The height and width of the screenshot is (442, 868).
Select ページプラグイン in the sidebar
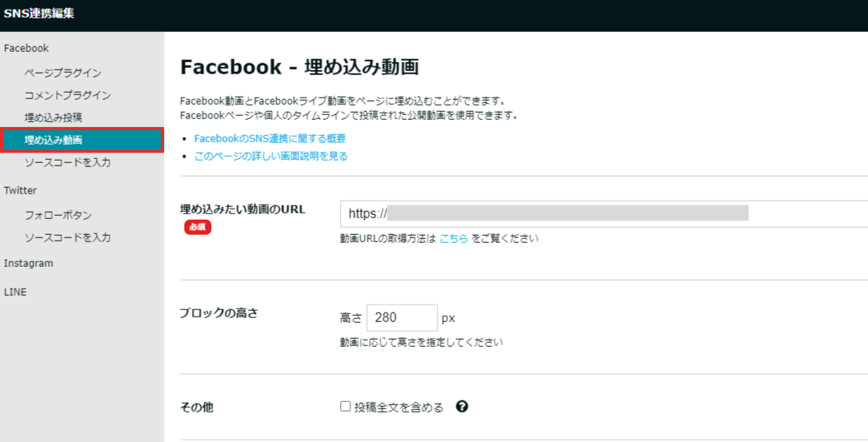pyautogui.click(x=63, y=73)
